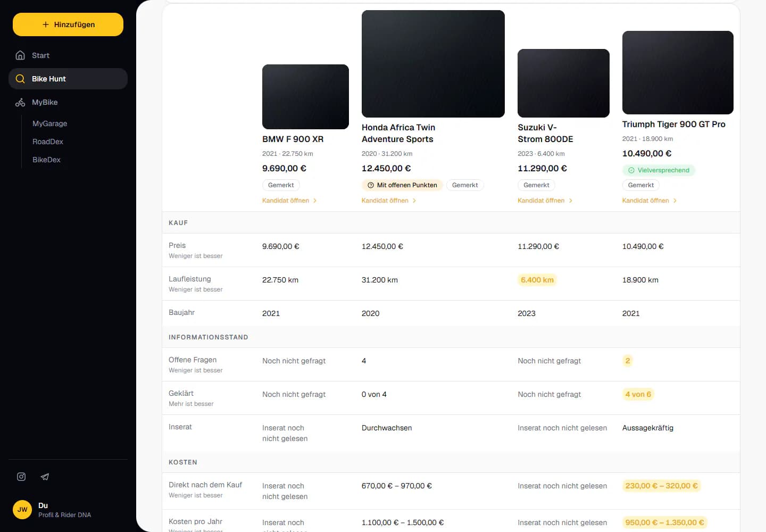Click the Mit offenen Punkten badge
766x532 pixels.
(x=402, y=185)
